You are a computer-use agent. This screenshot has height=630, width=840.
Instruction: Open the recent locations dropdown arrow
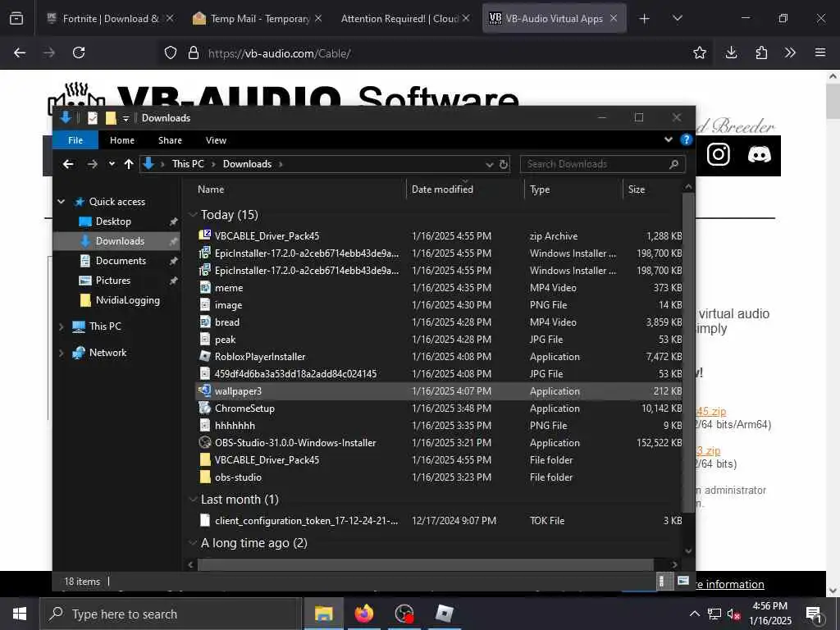(112, 164)
